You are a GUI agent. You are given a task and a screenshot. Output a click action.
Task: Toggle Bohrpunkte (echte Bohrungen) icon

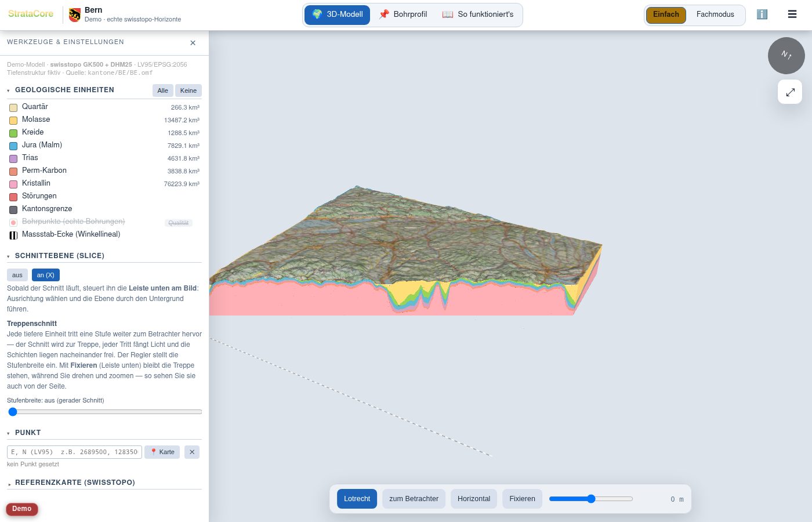pos(13,222)
